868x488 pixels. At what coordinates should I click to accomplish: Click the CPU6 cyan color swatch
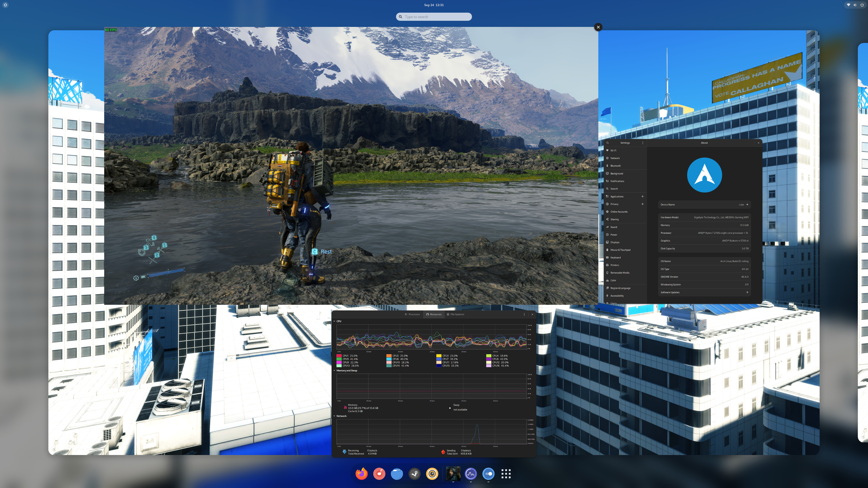tap(389, 359)
